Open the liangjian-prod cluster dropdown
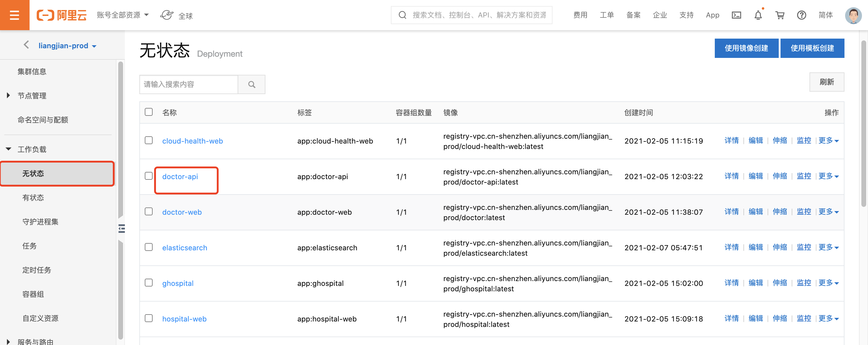The image size is (868, 345). pyautogui.click(x=67, y=46)
